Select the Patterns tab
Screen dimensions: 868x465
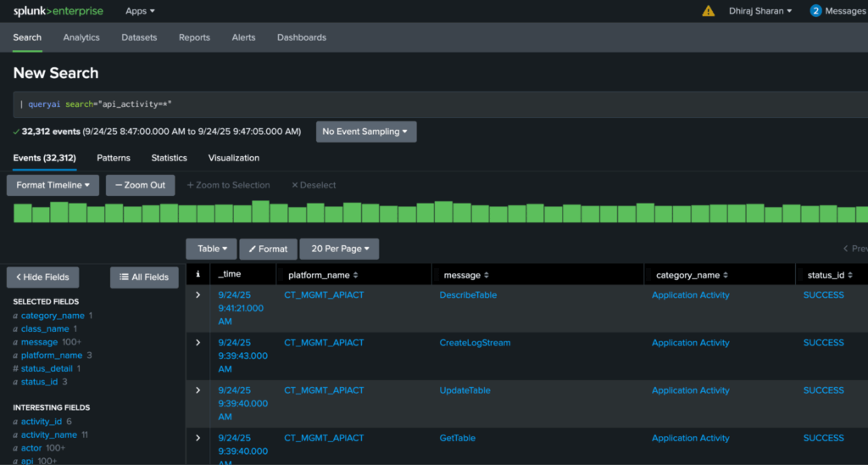pos(114,158)
